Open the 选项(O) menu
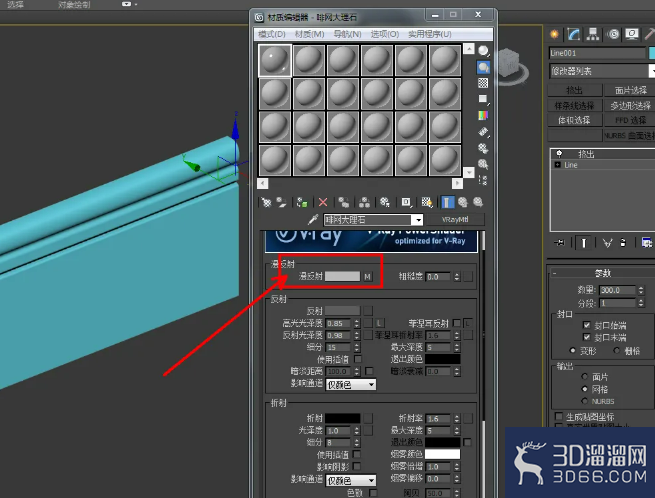Screen dimensions: 655x498 click(x=385, y=34)
